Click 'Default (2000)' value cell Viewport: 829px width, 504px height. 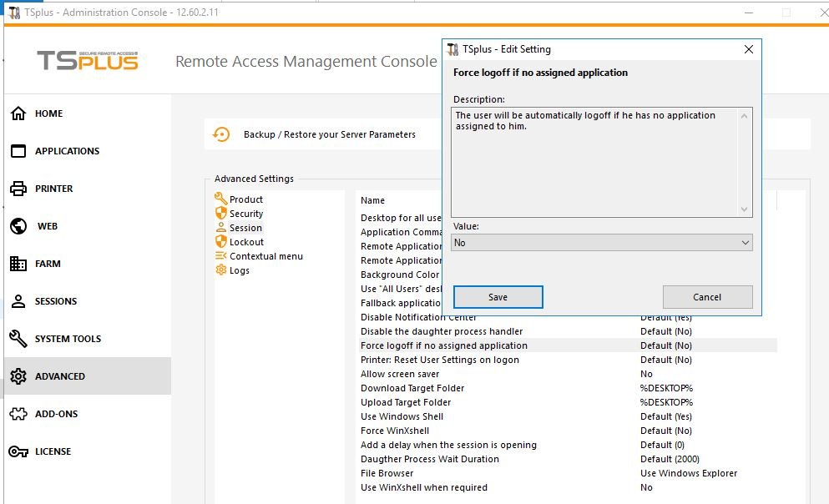click(670, 459)
